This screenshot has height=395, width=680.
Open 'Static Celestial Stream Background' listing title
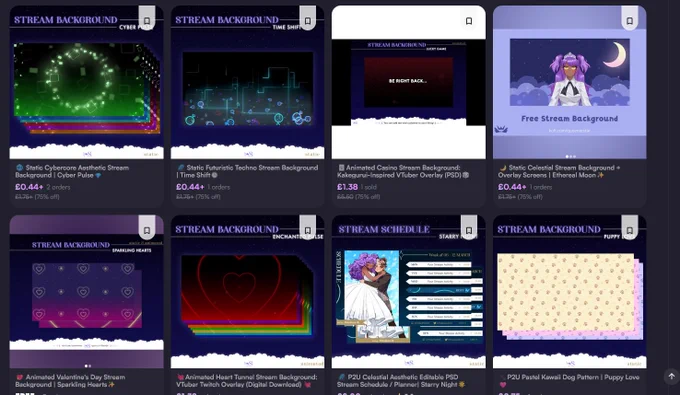[x=559, y=171]
